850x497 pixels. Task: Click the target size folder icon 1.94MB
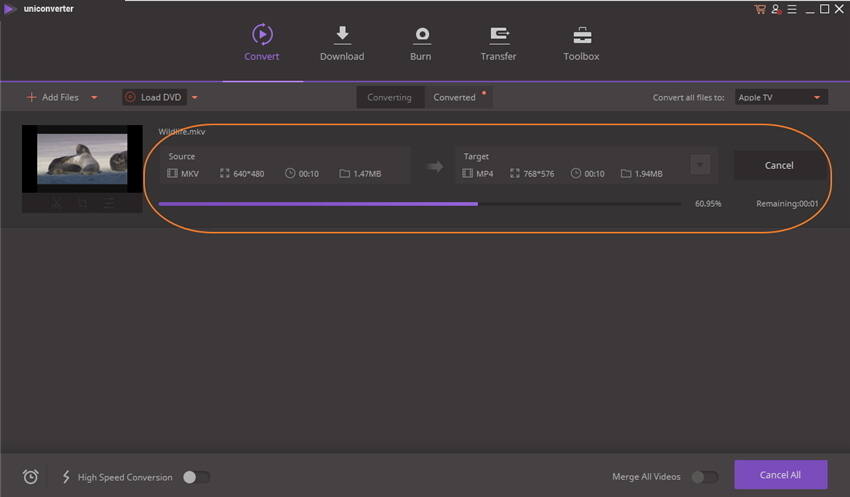pos(626,173)
